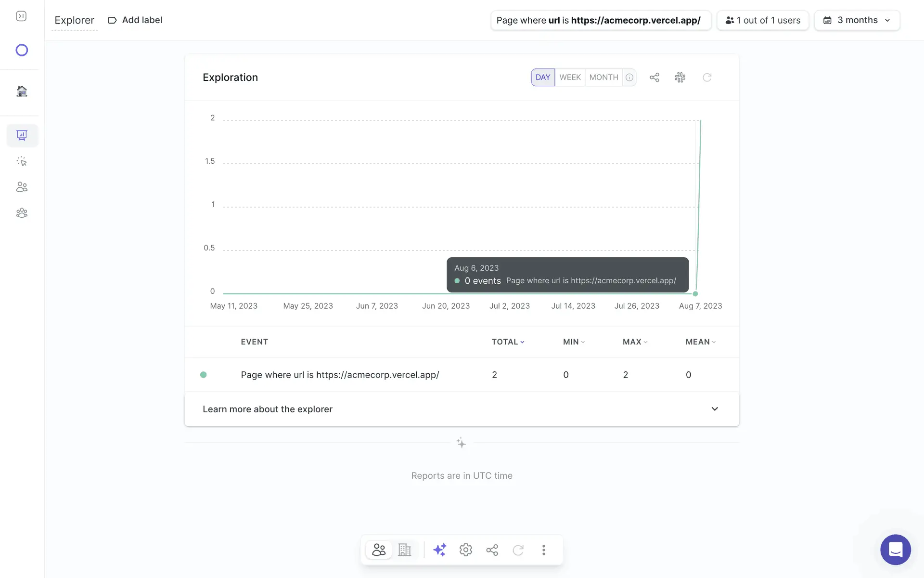Switch the chart granularity to WEEK
This screenshot has height=578, width=924.
point(570,78)
